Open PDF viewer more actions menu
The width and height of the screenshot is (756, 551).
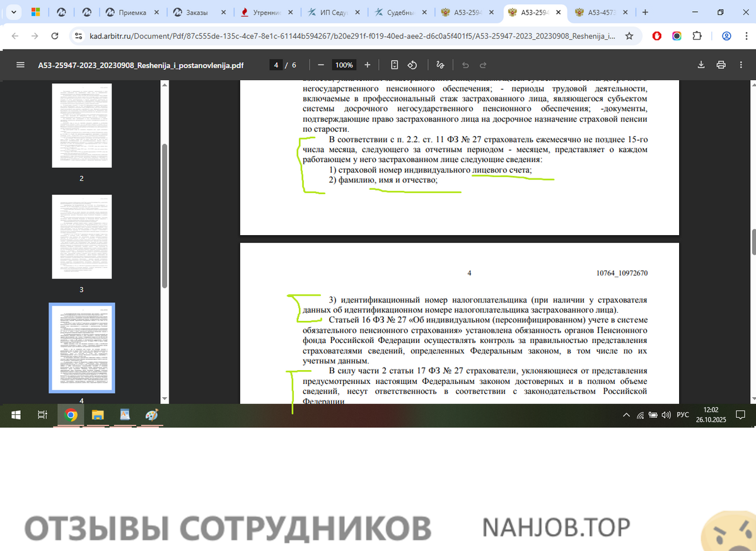pyautogui.click(x=741, y=65)
